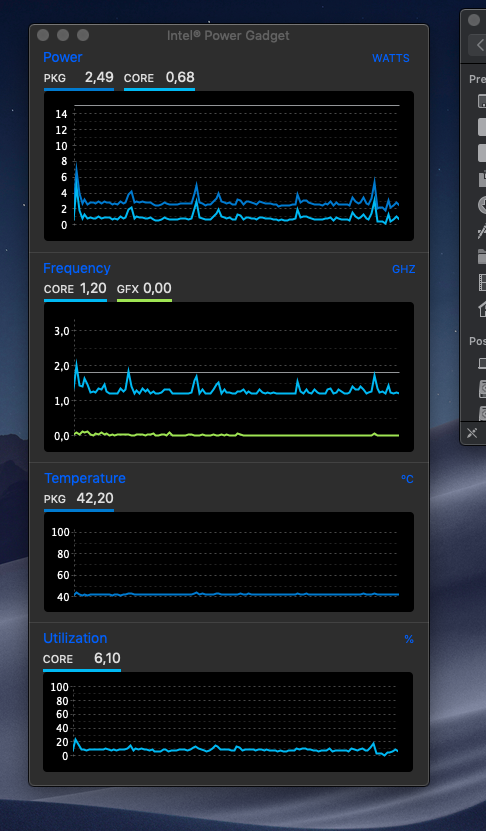This screenshot has width=486, height=831.
Task: Click the Frequency CORE value 1,20
Action: pos(93,288)
